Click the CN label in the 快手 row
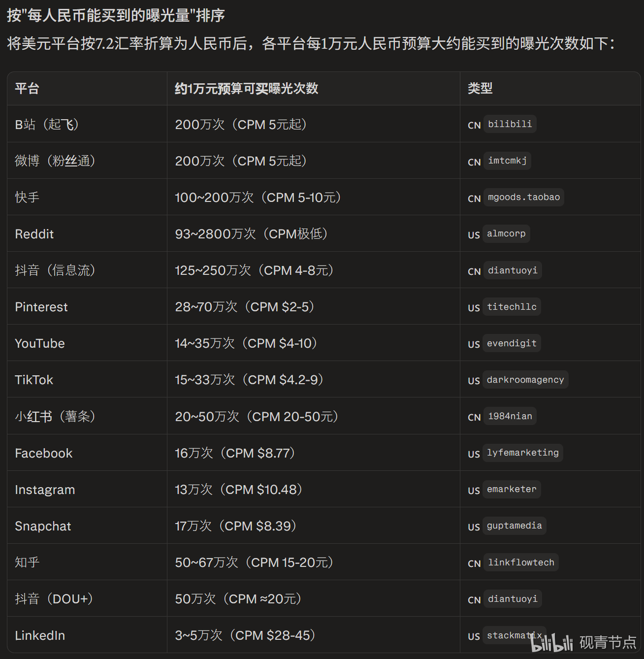The width and height of the screenshot is (644, 659). point(474,198)
